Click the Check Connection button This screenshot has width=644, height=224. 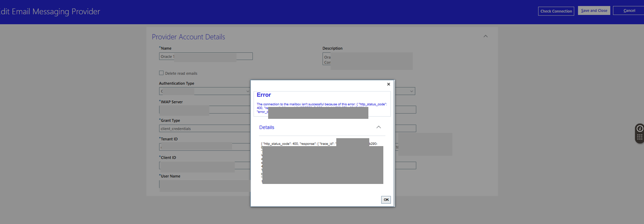pos(556,11)
